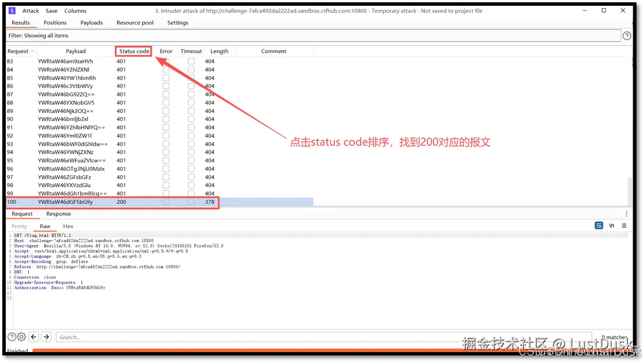Image resolution: width=644 pixels, height=363 pixels.
Task: Click the GET /flag.html request line
Action: pyautogui.click(x=43, y=236)
